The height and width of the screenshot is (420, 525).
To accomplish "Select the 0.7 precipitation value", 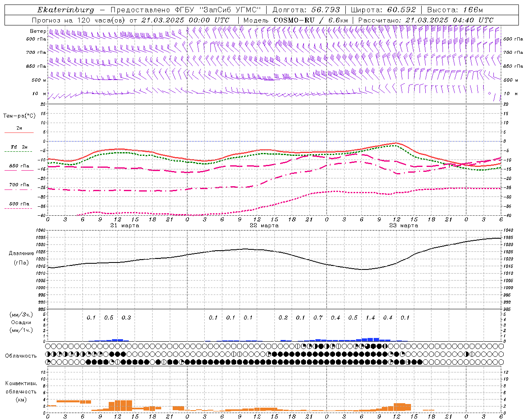I will pyautogui.click(x=318, y=318).
